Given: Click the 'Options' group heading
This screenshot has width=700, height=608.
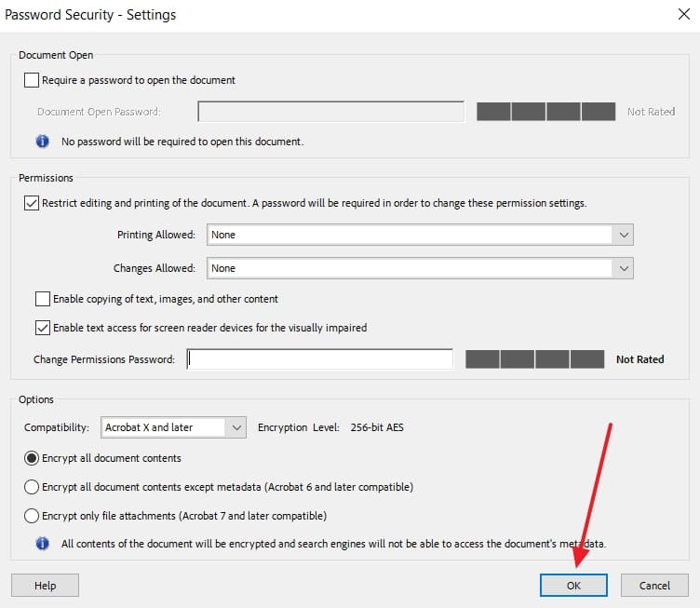Looking at the screenshot, I should [x=35, y=399].
